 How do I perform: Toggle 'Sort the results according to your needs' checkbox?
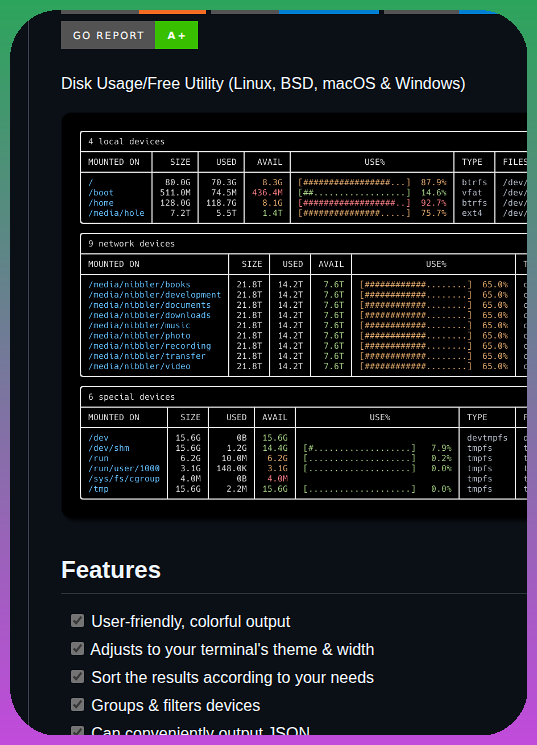77,677
